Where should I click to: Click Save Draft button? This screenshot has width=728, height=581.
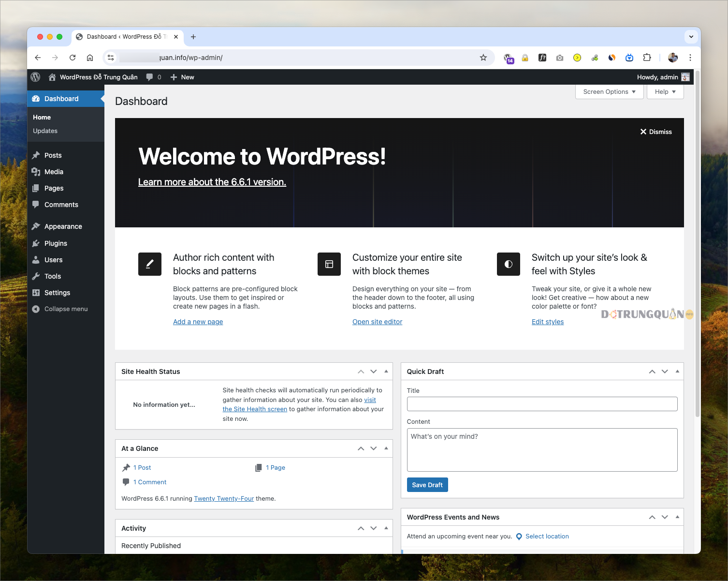point(427,485)
